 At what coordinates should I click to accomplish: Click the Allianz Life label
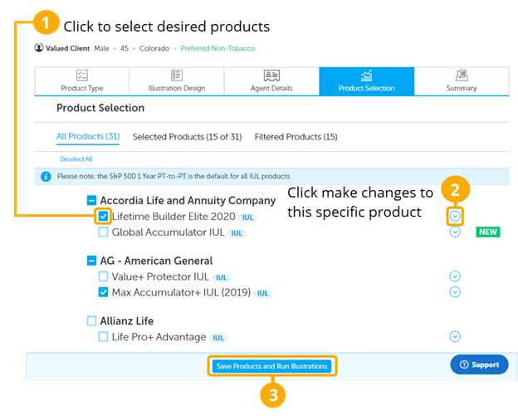[127, 321]
